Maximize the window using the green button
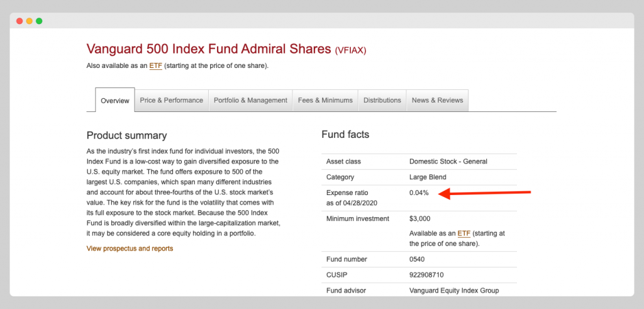Screen dimensions: 644x309 click(x=39, y=21)
